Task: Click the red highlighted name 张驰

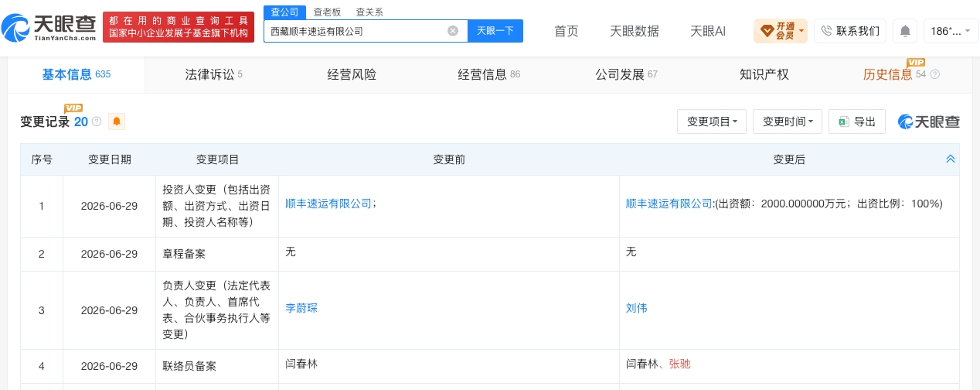Action: pyautogui.click(x=679, y=363)
